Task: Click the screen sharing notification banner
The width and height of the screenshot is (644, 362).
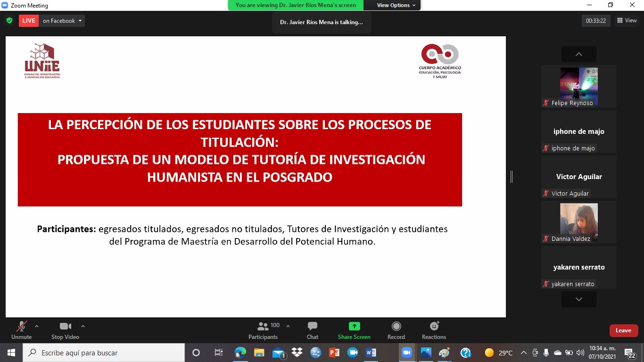Action: [296, 5]
